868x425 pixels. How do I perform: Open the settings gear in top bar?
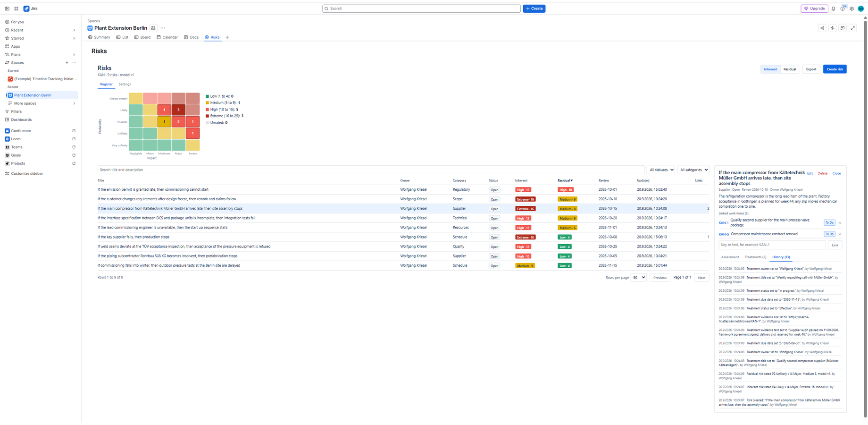851,8
